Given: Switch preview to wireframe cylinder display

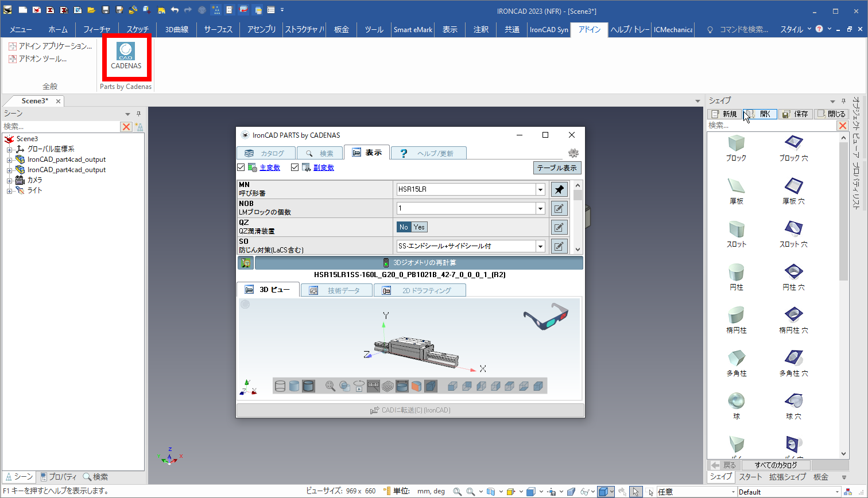Looking at the screenshot, I should coord(280,386).
